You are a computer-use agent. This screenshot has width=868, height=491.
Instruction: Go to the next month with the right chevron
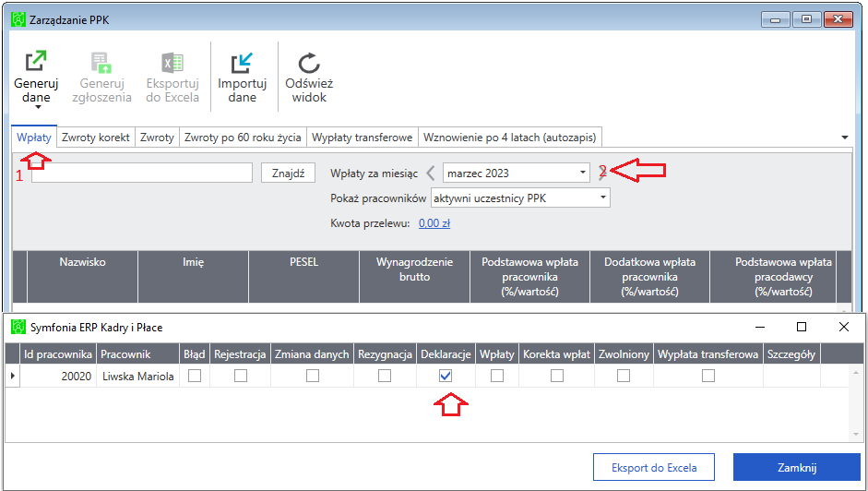[602, 173]
